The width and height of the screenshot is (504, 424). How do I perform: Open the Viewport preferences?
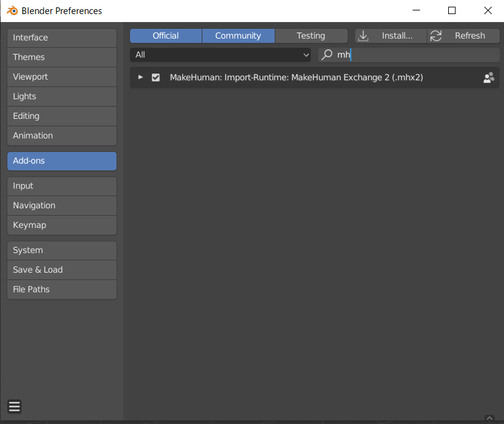click(x=62, y=77)
